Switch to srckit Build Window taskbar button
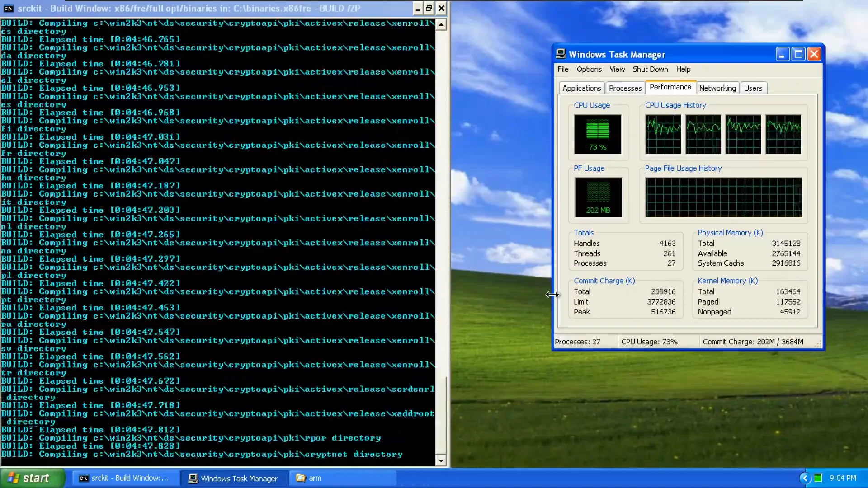 click(124, 478)
